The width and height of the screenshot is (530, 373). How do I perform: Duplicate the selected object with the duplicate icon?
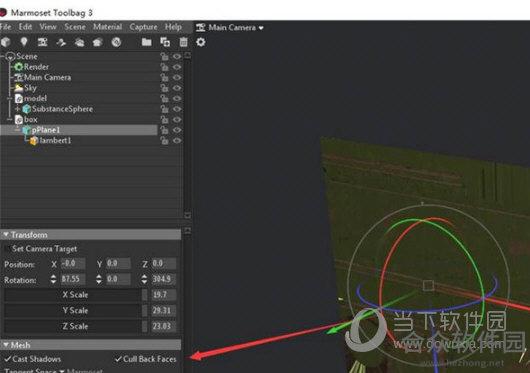click(x=165, y=42)
